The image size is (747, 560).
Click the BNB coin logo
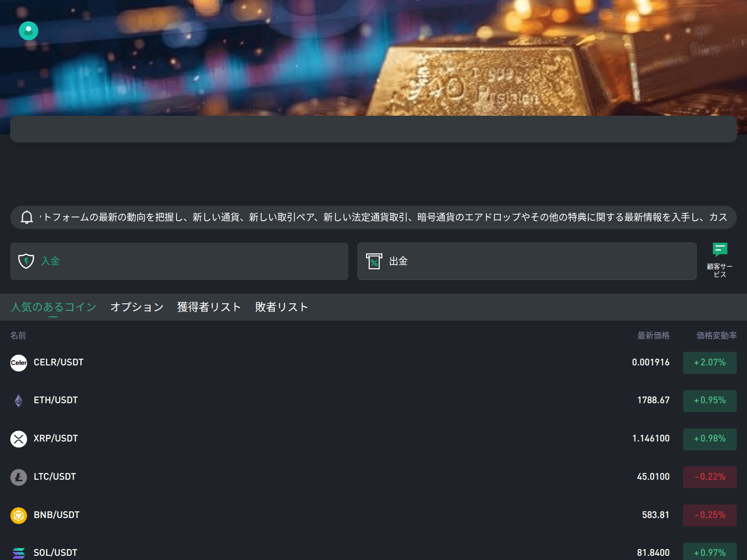click(19, 516)
